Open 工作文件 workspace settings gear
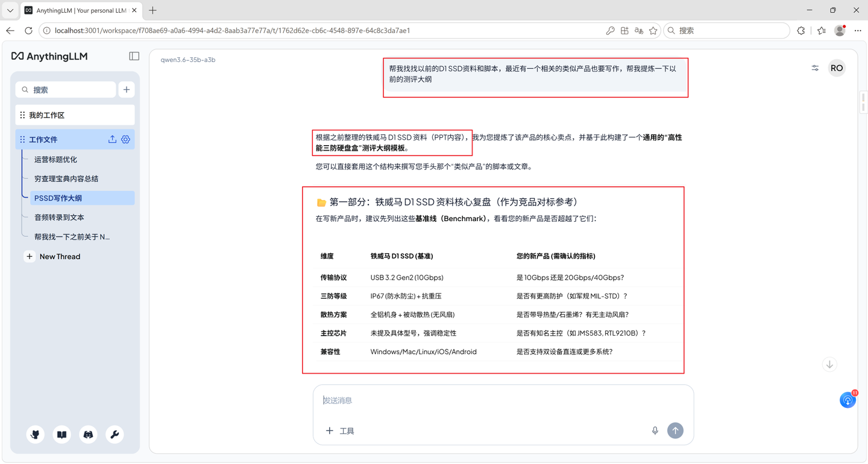The height and width of the screenshot is (464, 868). point(125,139)
